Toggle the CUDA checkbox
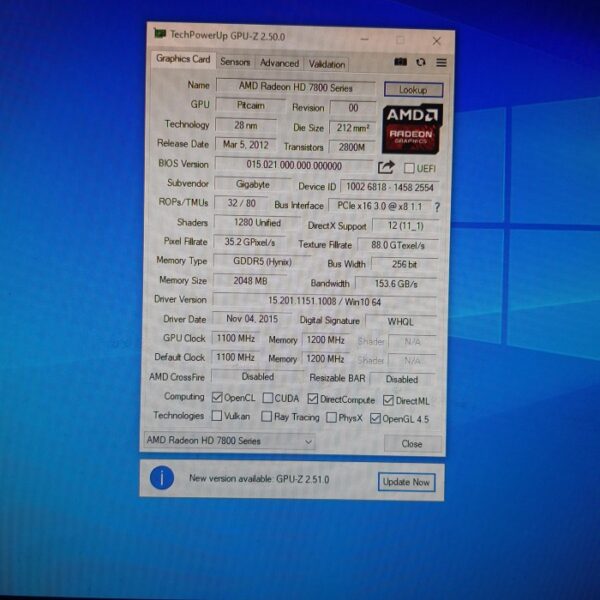Image resolution: width=600 pixels, height=600 pixels. [268, 398]
